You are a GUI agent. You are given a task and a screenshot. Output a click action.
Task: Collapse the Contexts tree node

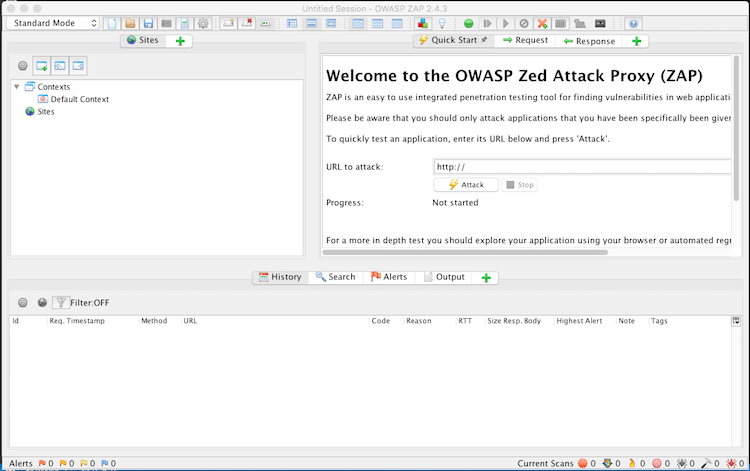coord(17,87)
